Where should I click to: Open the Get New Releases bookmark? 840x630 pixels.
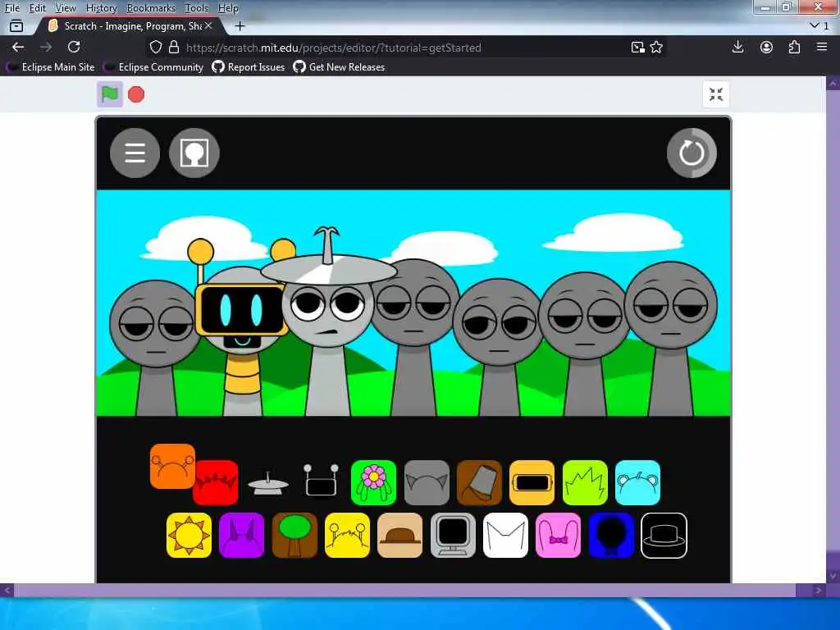coord(339,67)
